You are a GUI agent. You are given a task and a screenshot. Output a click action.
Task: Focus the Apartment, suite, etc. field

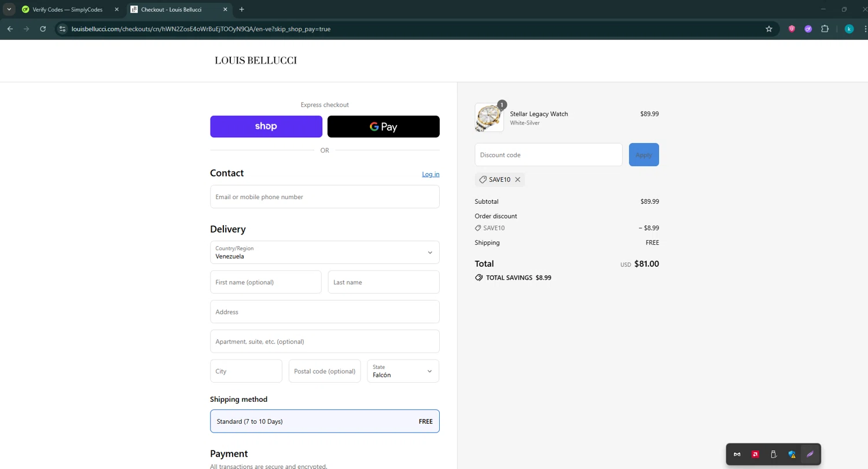point(325,341)
